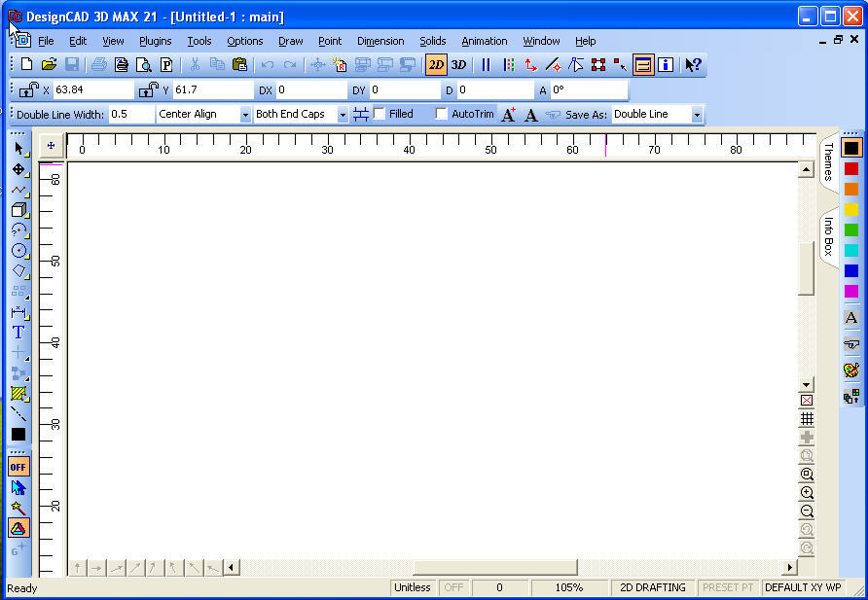Screen dimensions: 868x600
Task: Click the increase text size A+ icon
Action: coord(508,115)
